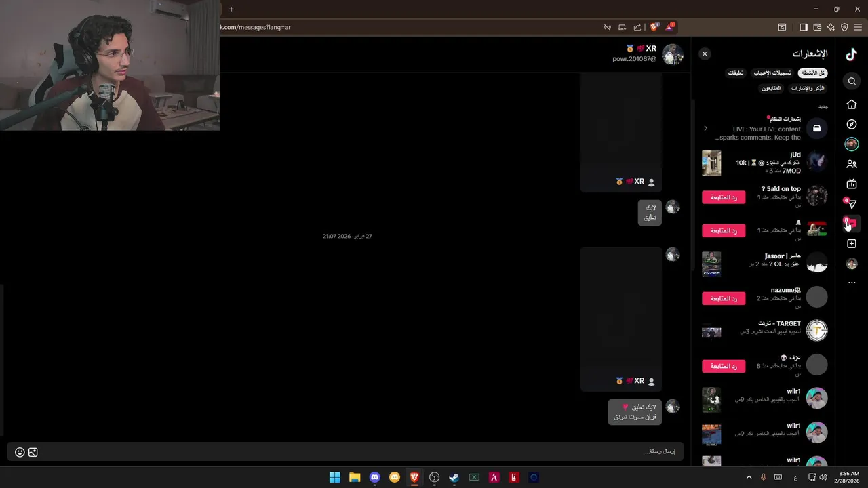Open the image attachment icon in message box
The height and width of the screenshot is (488, 868).
pos(33,452)
